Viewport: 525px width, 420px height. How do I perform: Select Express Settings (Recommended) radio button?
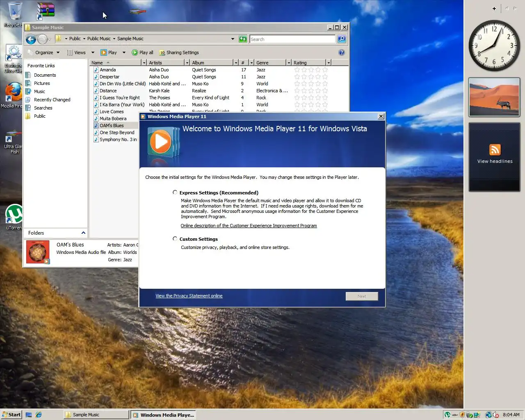click(175, 192)
